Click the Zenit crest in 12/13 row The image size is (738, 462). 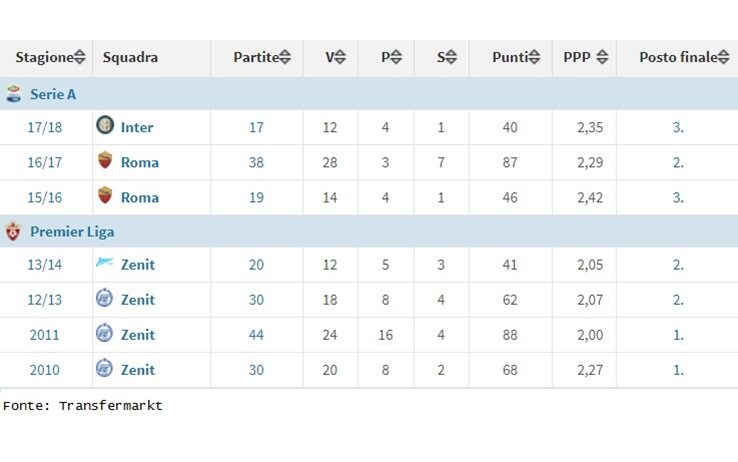click(x=104, y=298)
